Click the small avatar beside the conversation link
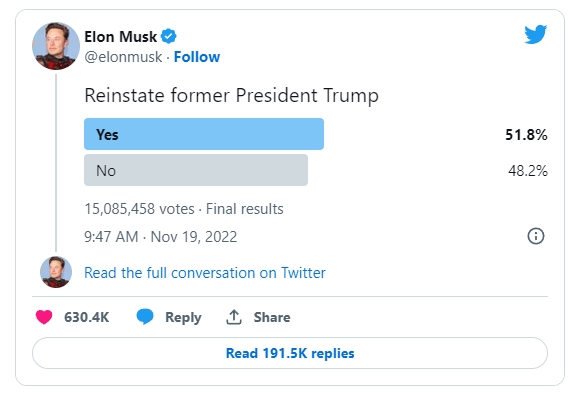 (x=56, y=272)
